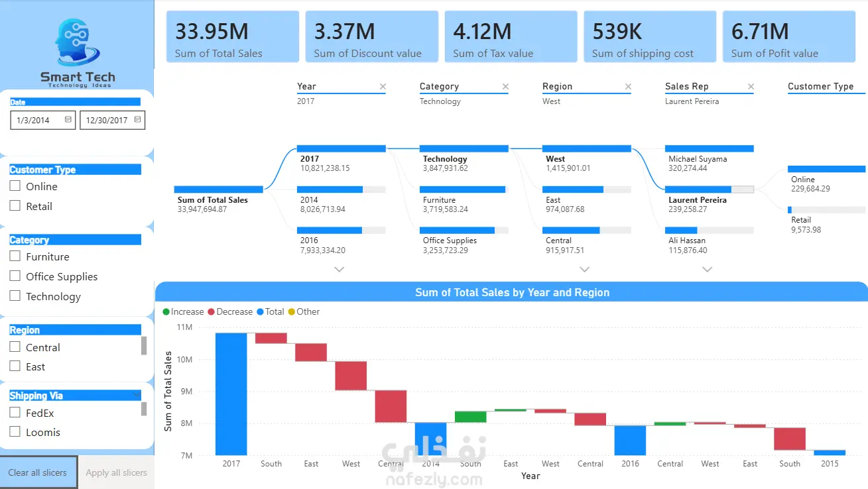Select the West region tree node
The height and width of the screenshot is (489, 868).
point(586,158)
